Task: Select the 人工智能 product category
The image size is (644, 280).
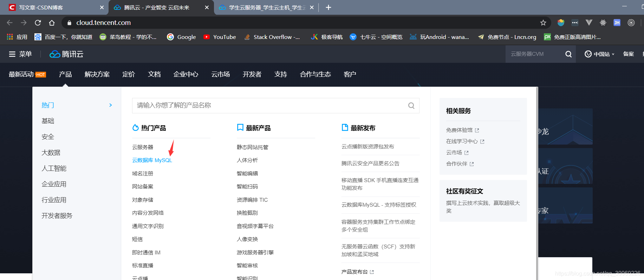Action: [54, 168]
